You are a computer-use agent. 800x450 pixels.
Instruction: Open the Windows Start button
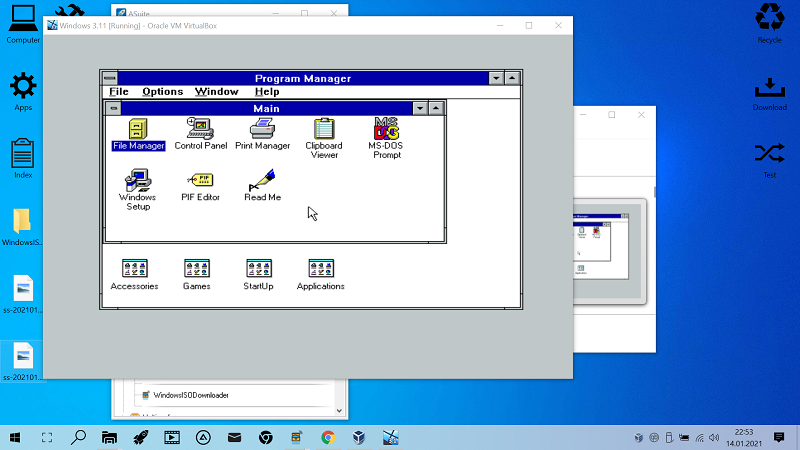(15, 437)
